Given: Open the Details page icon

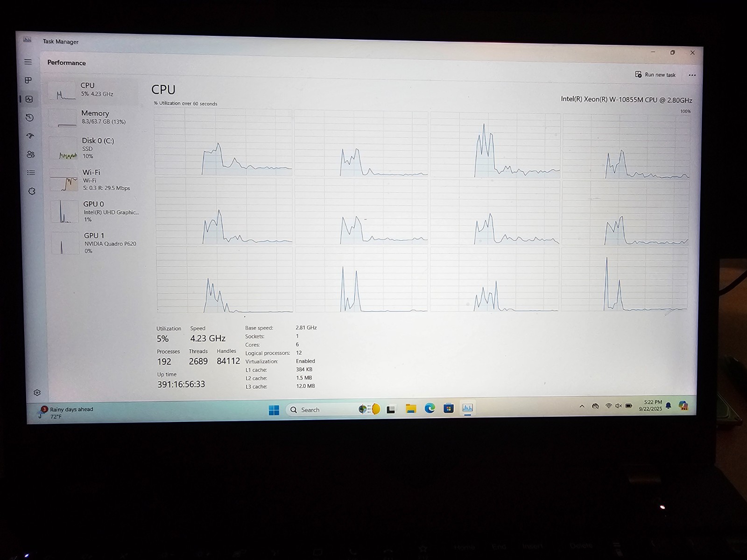Looking at the screenshot, I should 31,173.
